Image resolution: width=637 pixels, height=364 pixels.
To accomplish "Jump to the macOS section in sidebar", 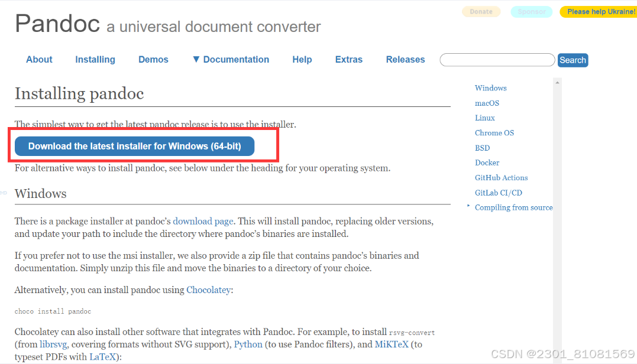I will click(x=487, y=103).
